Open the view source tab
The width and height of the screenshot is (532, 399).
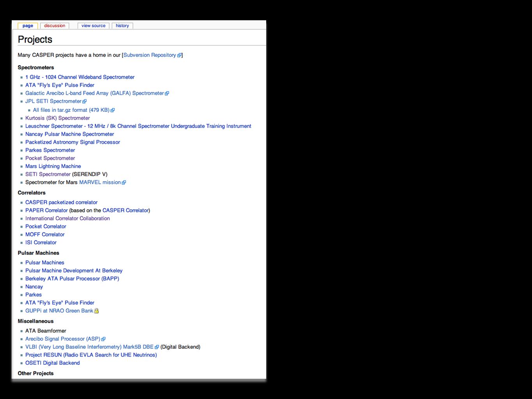94,26
